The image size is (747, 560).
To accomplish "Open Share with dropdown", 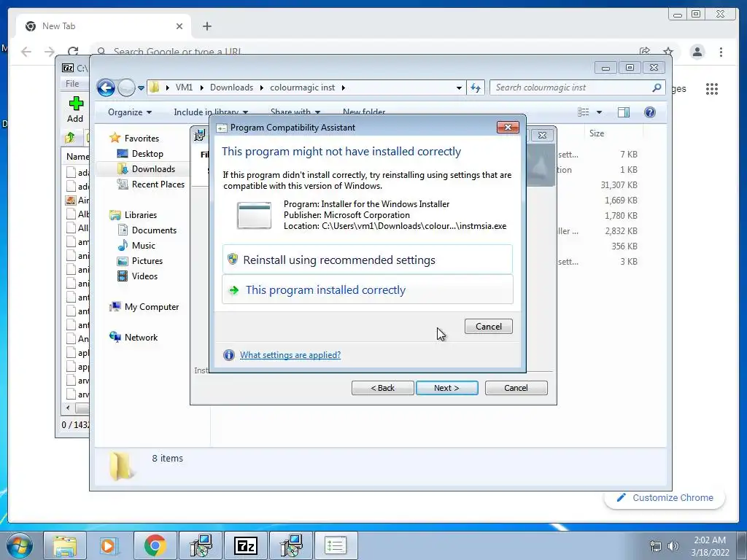I will [295, 112].
